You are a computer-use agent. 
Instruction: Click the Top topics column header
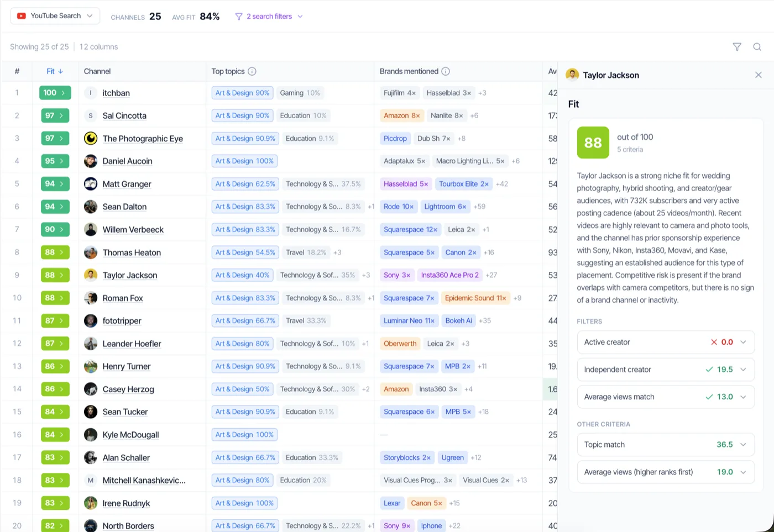point(228,71)
